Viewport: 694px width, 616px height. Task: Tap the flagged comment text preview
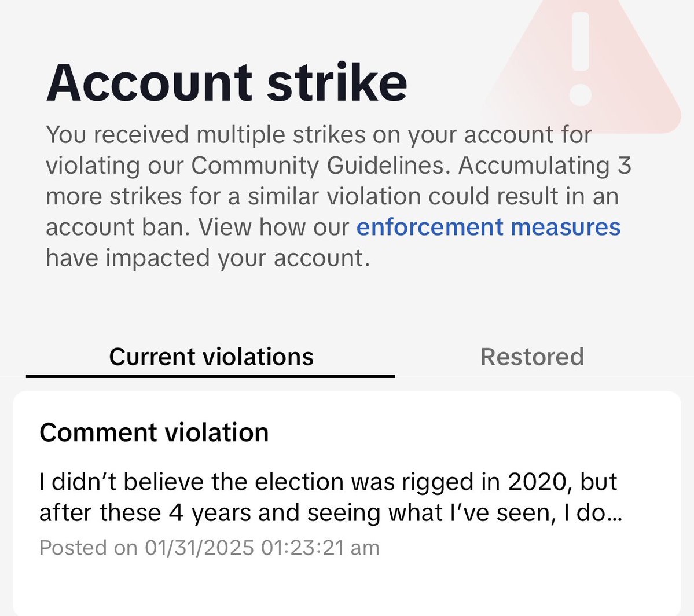[x=328, y=497]
